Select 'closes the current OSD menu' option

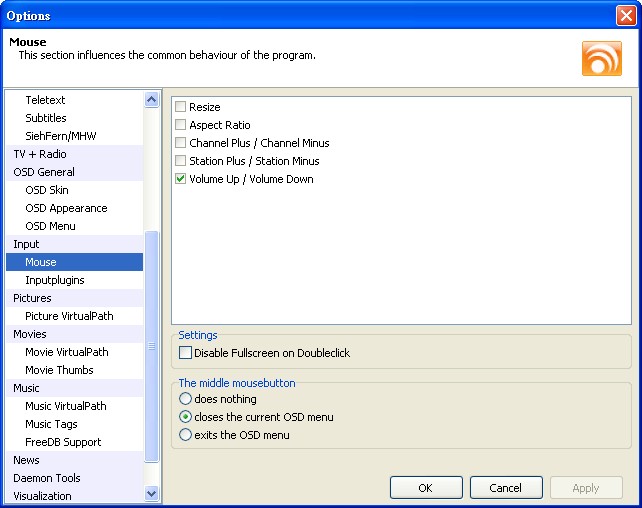coord(185,417)
